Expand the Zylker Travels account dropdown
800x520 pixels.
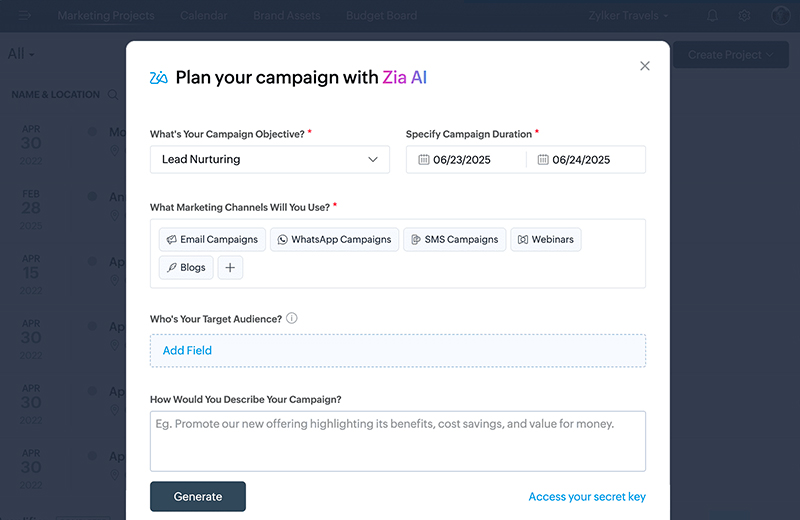[630, 16]
